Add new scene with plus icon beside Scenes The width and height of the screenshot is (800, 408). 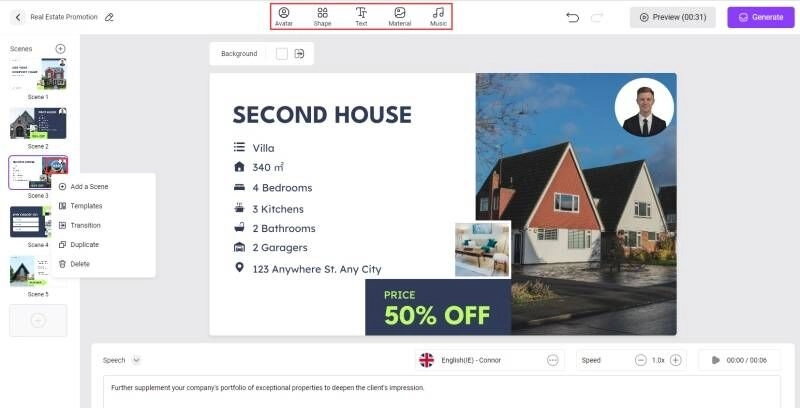pos(60,48)
